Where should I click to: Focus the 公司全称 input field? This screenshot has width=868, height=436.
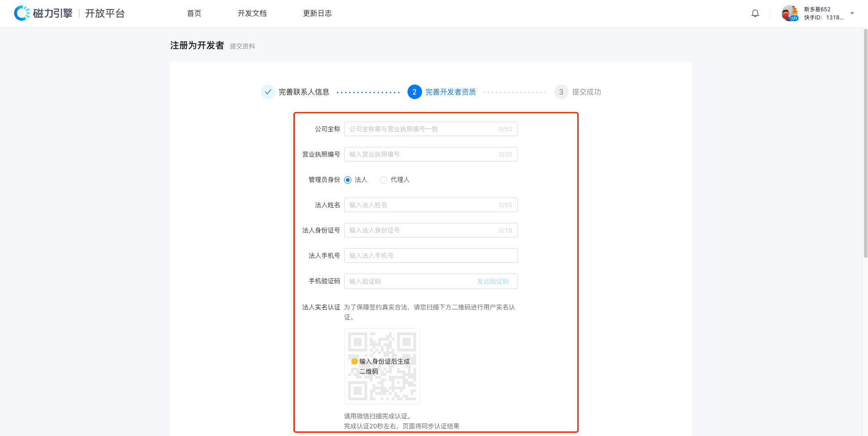[431, 129]
